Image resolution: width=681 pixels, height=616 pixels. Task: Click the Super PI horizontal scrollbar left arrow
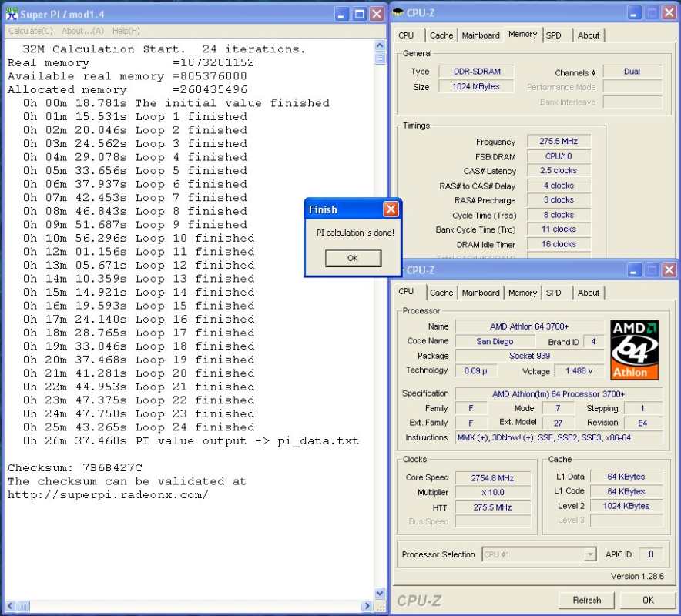11,606
